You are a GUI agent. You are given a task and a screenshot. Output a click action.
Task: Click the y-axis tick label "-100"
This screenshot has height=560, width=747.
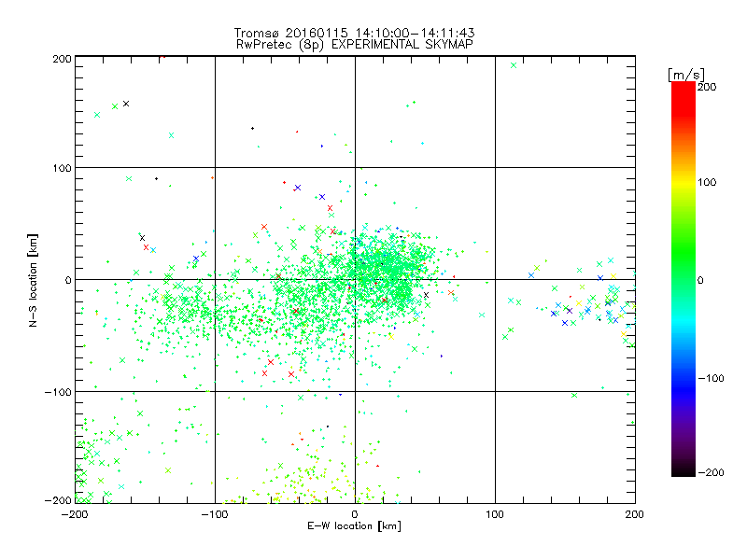58,392
